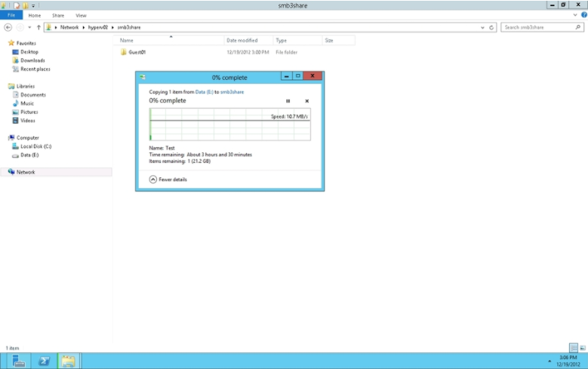The width and height of the screenshot is (588, 369).
Task: Open Videos library
Action: pos(28,121)
